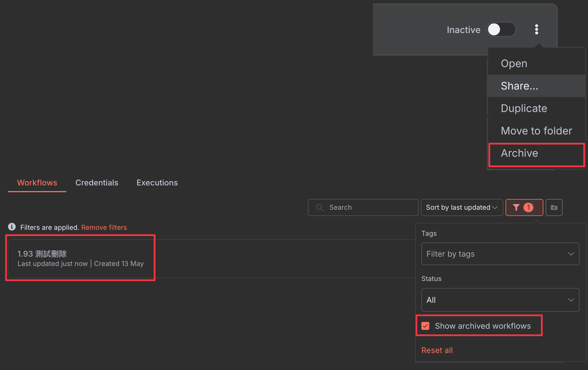Click the info icon beside filters message

click(x=12, y=227)
